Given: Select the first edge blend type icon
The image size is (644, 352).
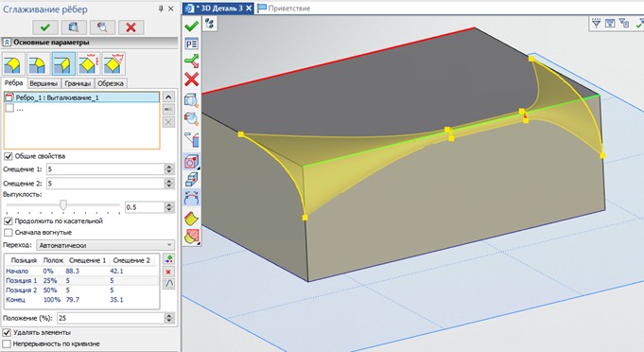Looking at the screenshot, I should coord(13,64).
